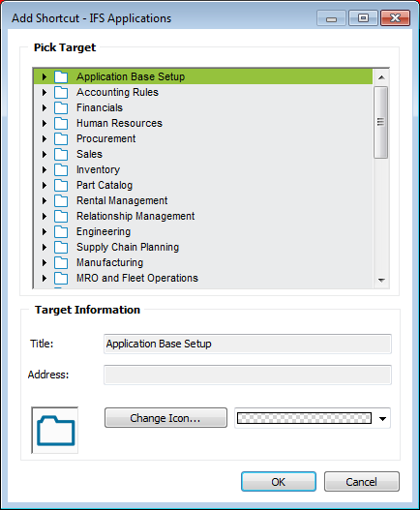Click the Cancel button

tap(361, 482)
